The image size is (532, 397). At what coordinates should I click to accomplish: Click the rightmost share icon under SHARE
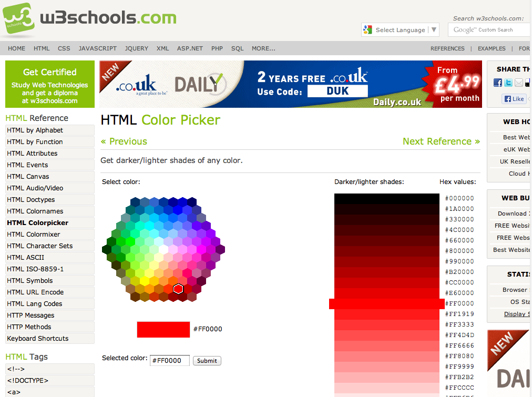point(528,83)
